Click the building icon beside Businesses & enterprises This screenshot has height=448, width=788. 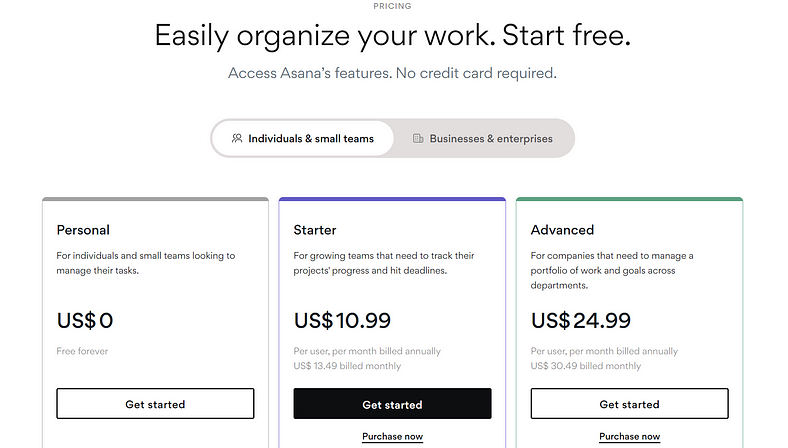coord(418,139)
